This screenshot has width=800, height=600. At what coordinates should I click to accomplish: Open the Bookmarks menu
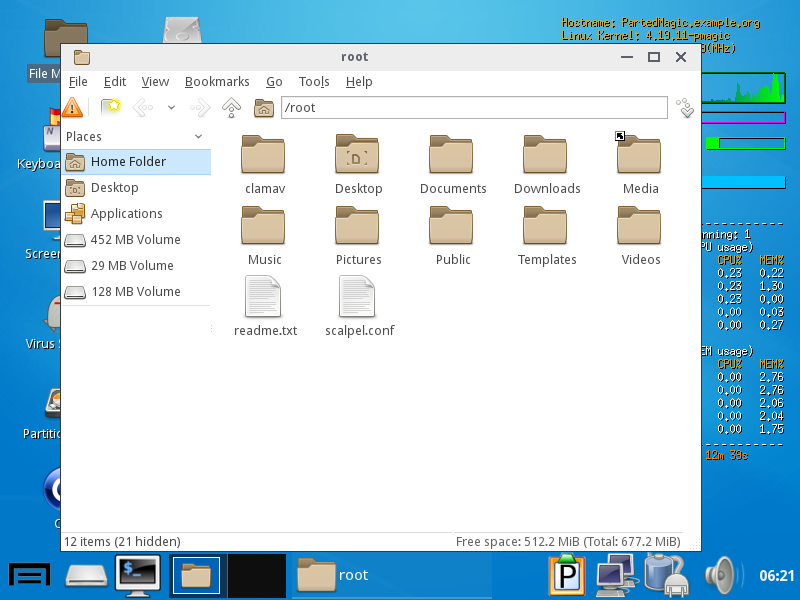click(217, 82)
